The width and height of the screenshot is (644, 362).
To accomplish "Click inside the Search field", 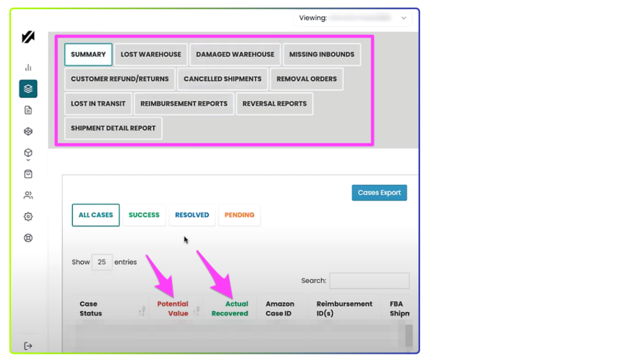I will point(369,280).
